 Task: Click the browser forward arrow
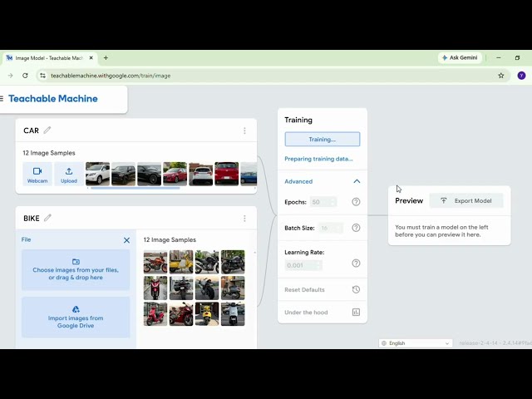[x=10, y=76]
